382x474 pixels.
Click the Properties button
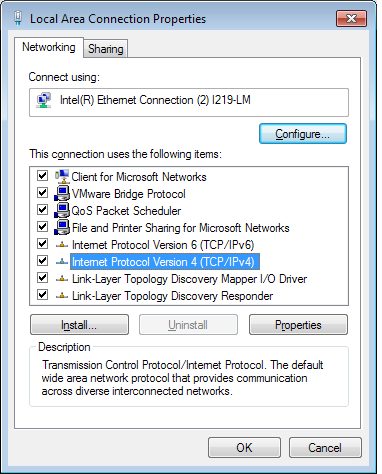[x=298, y=325]
